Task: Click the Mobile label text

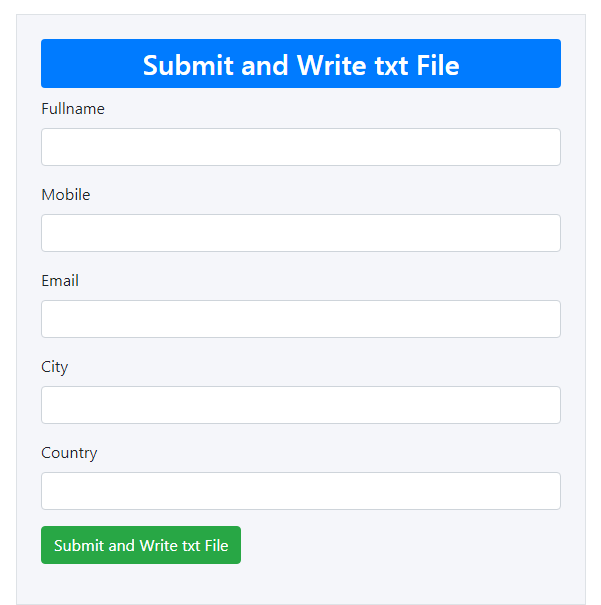Action: point(66,195)
